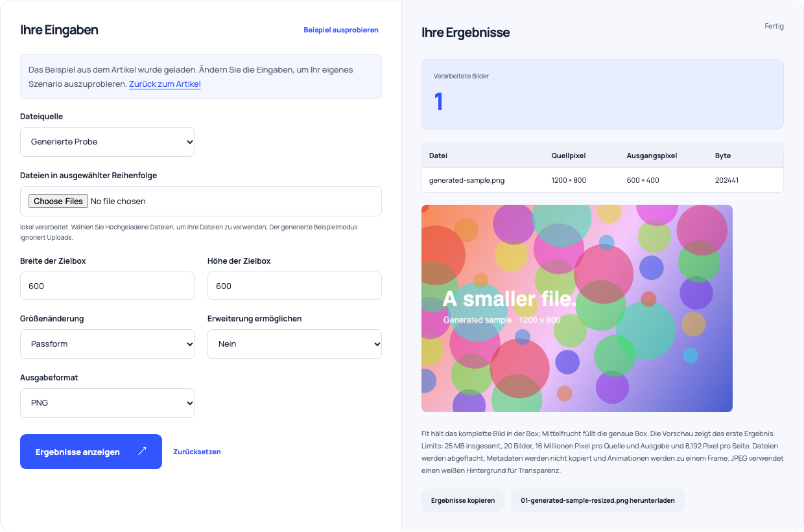804x532 pixels.
Task: Click the Beispiel ausprobieren link
Action: click(x=341, y=30)
